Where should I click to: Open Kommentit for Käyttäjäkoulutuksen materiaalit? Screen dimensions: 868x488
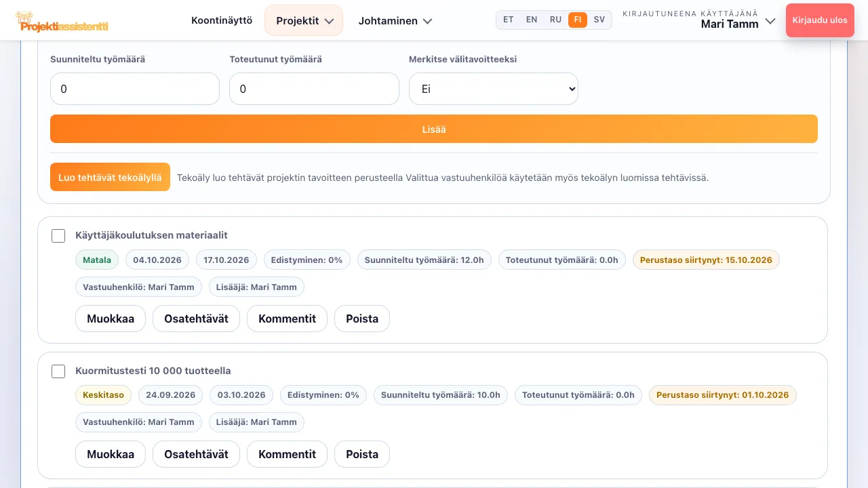pos(288,319)
